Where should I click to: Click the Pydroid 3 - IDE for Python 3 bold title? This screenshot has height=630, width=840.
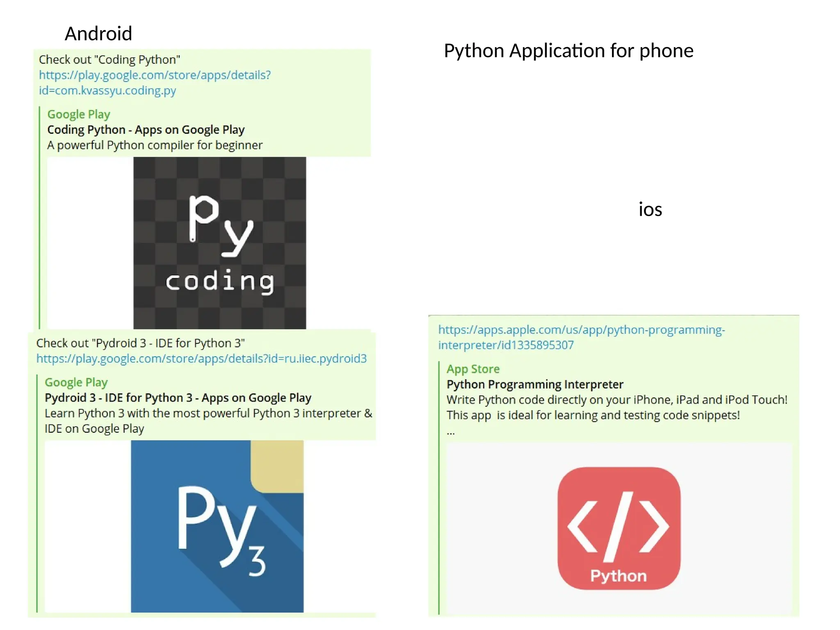[178, 397]
